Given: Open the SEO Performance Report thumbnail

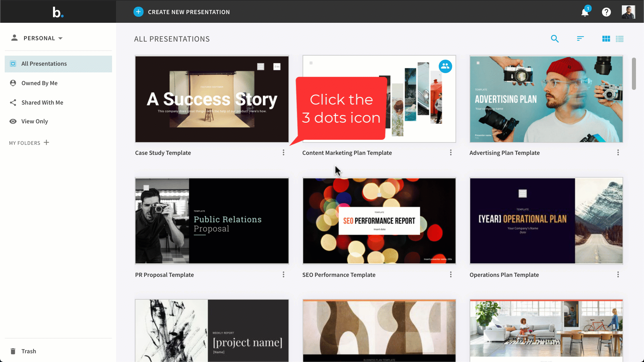Looking at the screenshot, I should pyautogui.click(x=379, y=221).
